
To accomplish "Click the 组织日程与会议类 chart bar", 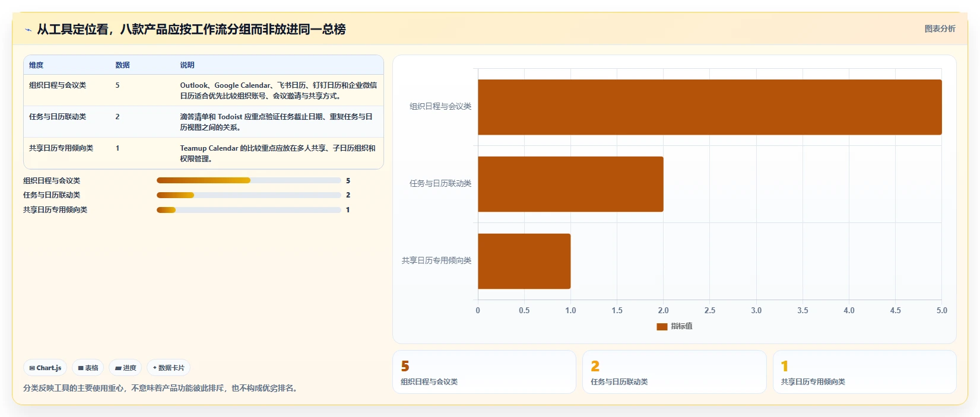I will [x=709, y=107].
